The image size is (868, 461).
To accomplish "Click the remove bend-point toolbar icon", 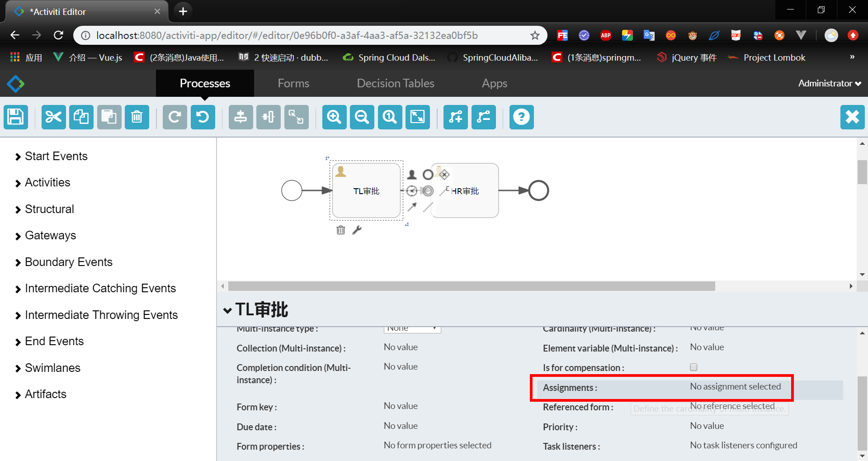I will pos(484,117).
